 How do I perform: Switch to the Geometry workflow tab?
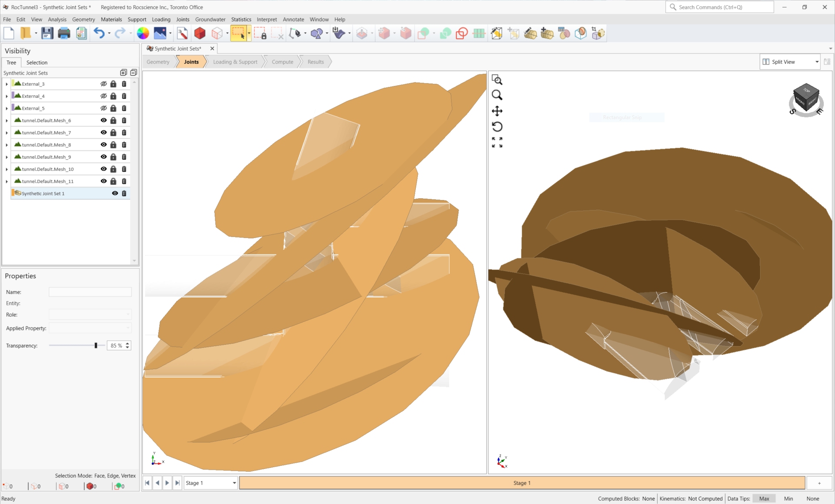pos(159,61)
